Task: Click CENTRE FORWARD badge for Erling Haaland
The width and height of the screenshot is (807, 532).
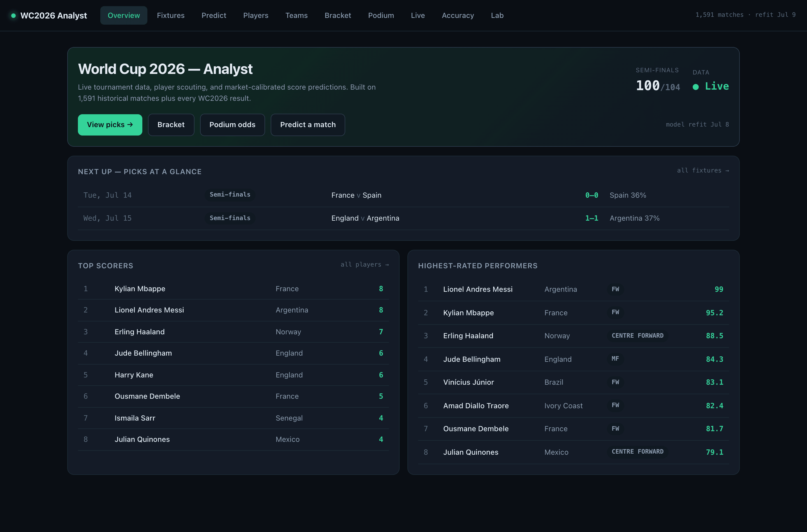Action: point(637,335)
